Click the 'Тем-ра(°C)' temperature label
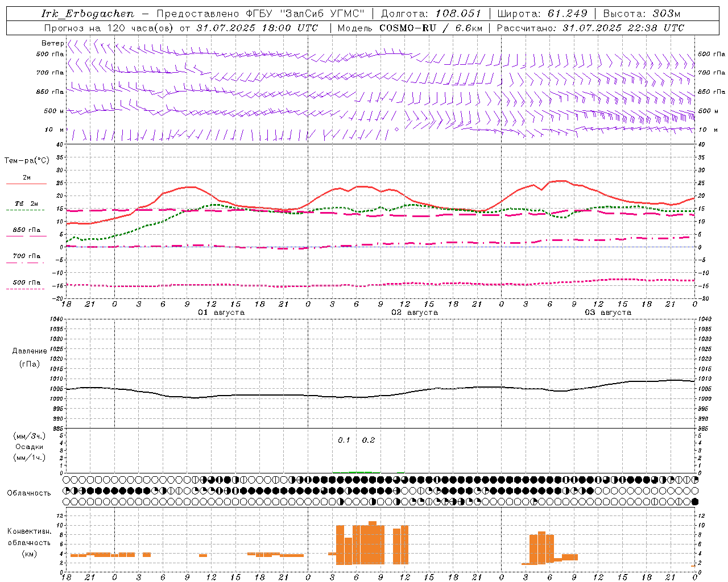This screenshot has height=582, width=728. point(27,161)
